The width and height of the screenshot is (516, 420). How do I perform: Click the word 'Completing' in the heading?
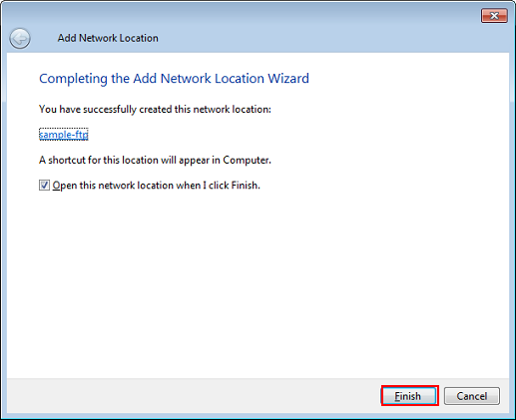(x=73, y=79)
